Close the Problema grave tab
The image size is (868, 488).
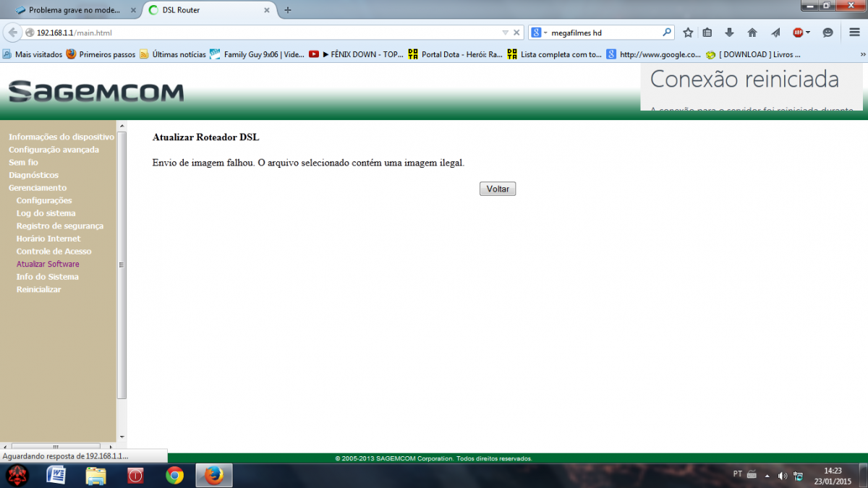point(132,10)
